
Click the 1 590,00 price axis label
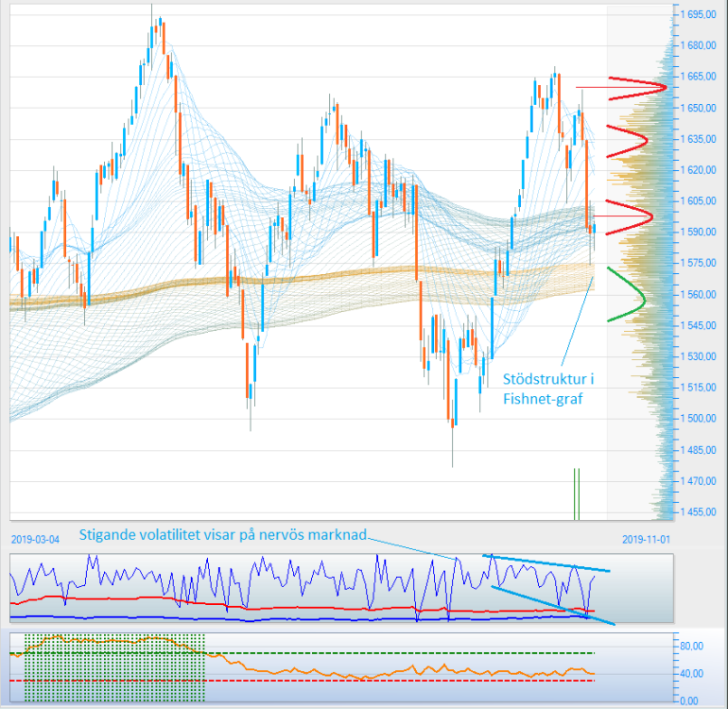[699, 233]
